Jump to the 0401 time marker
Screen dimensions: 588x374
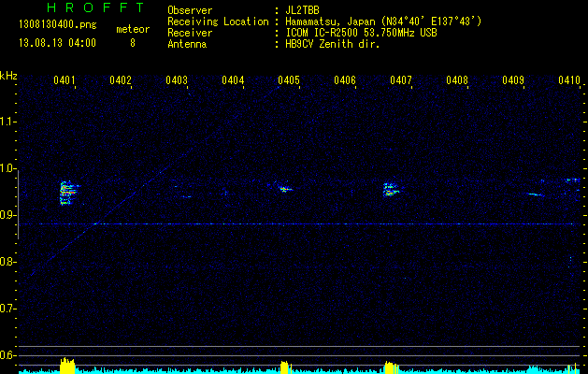click(x=65, y=80)
